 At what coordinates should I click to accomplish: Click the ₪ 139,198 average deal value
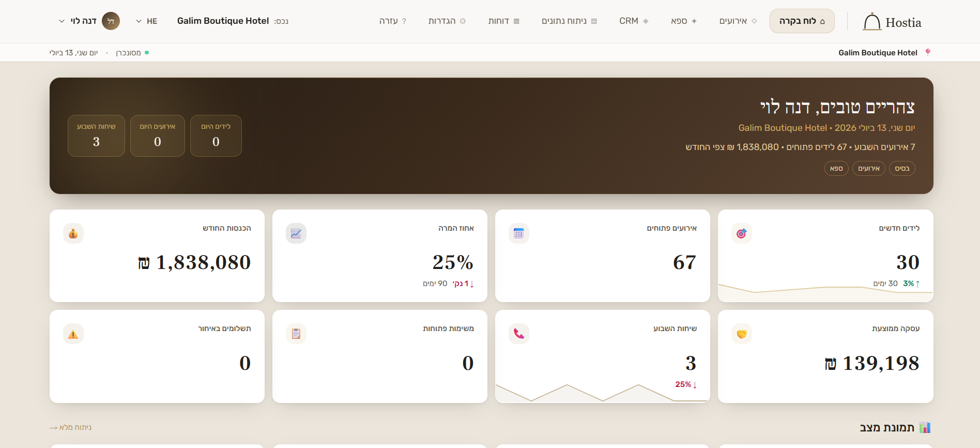coord(872,363)
